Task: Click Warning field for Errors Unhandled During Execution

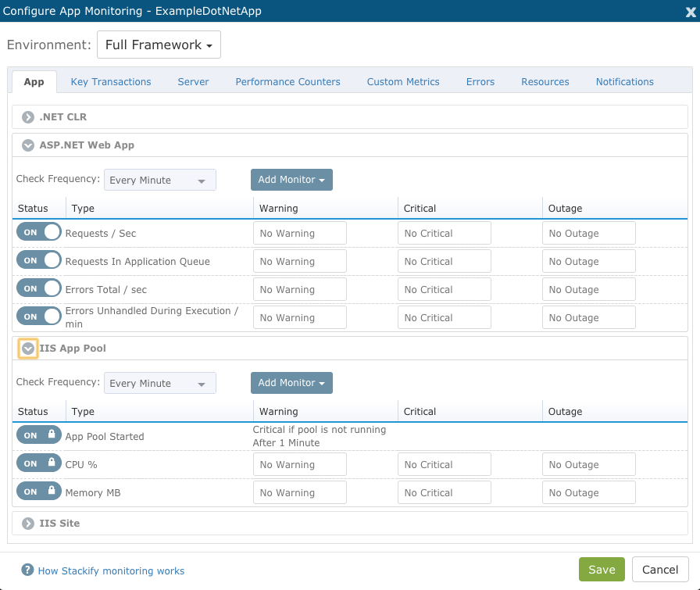Action: coord(300,317)
